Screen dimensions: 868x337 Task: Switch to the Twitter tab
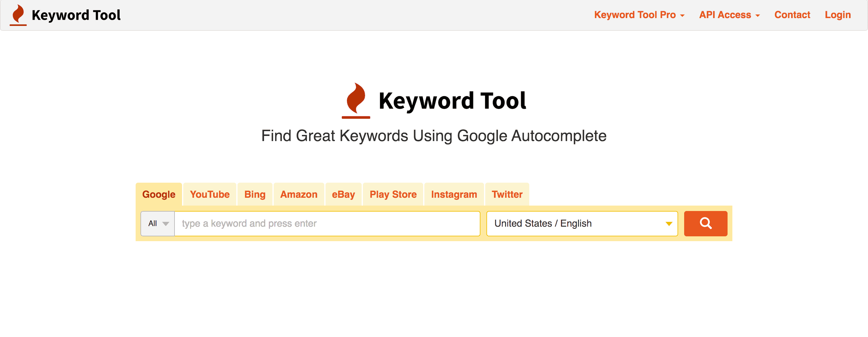(507, 194)
